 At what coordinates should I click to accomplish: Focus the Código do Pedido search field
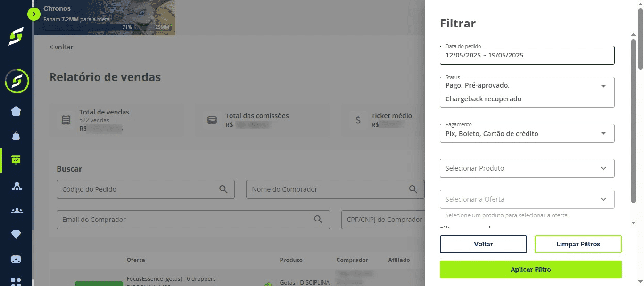point(146,189)
